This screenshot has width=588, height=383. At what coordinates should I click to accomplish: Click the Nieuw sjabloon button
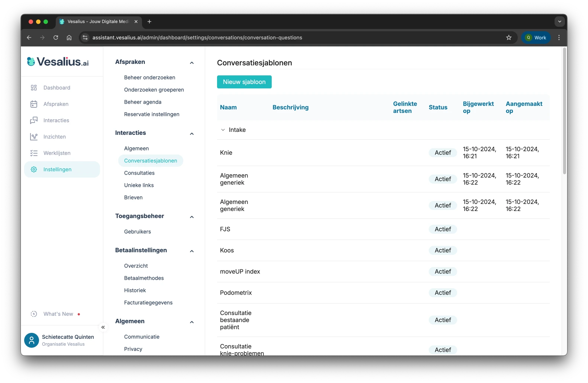click(x=244, y=82)
